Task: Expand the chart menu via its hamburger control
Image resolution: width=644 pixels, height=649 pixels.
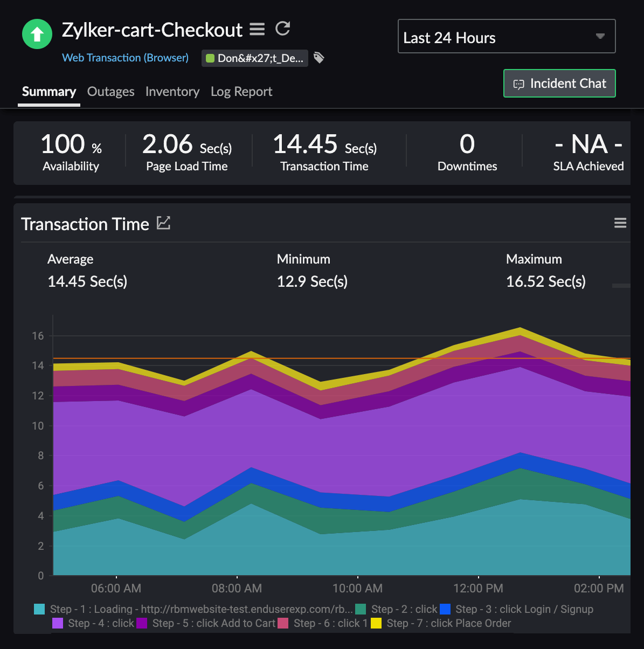Action: 620,223
